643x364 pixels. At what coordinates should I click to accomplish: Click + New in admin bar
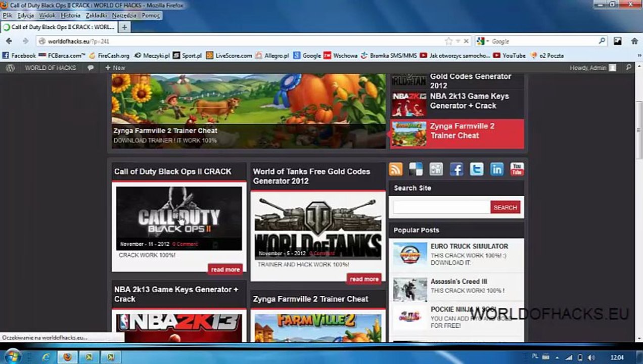115,68
